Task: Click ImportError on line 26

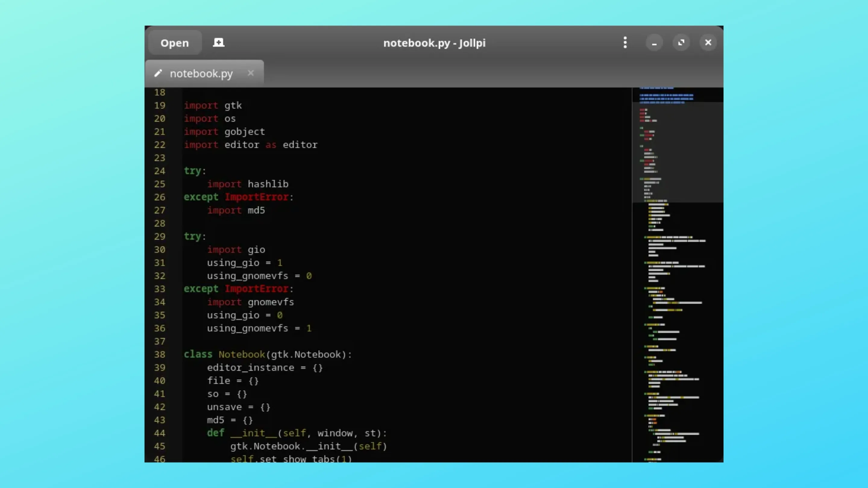Action: coord(257,197)
